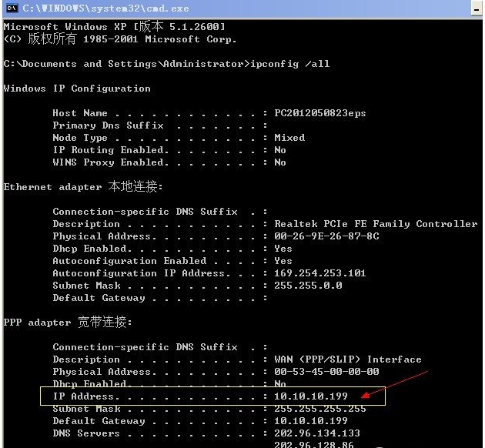Select the heading Windows IP Configuration
This screenshot has height=448, width=485.
tap(77, 89)
